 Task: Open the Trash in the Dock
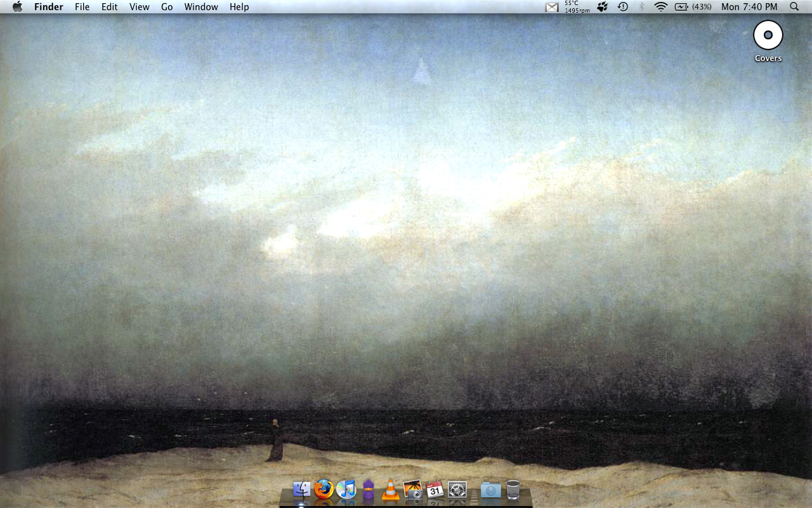coord(513,490)
